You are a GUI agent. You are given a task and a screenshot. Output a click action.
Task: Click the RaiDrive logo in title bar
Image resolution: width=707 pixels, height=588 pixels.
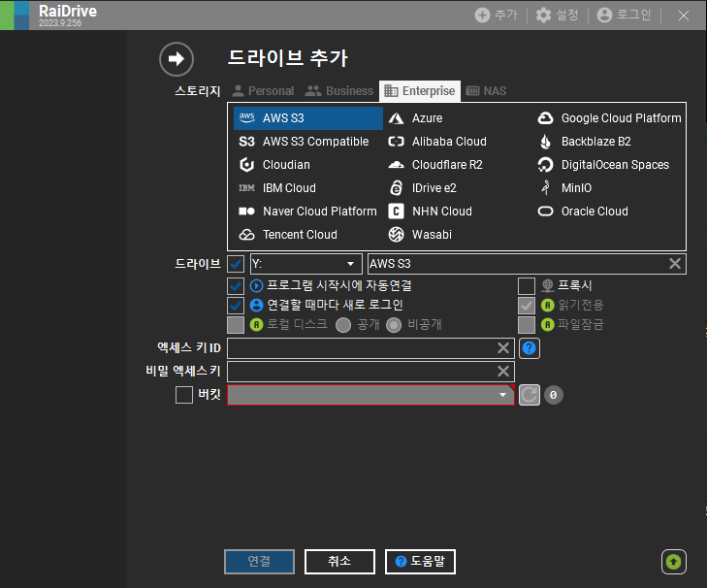(15, 15)
